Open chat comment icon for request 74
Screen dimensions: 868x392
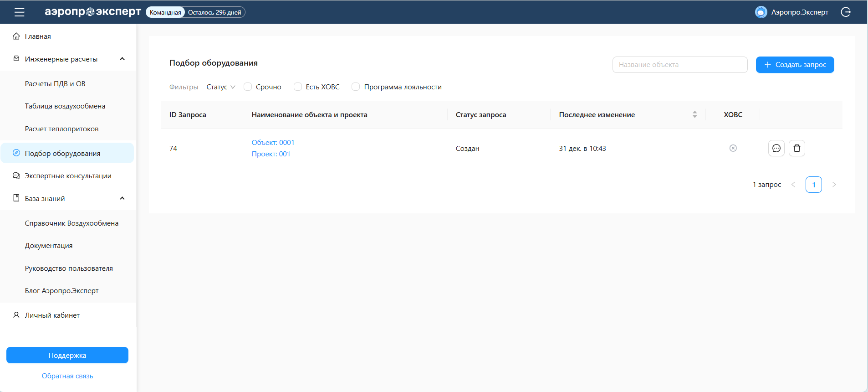coord(776,148)
